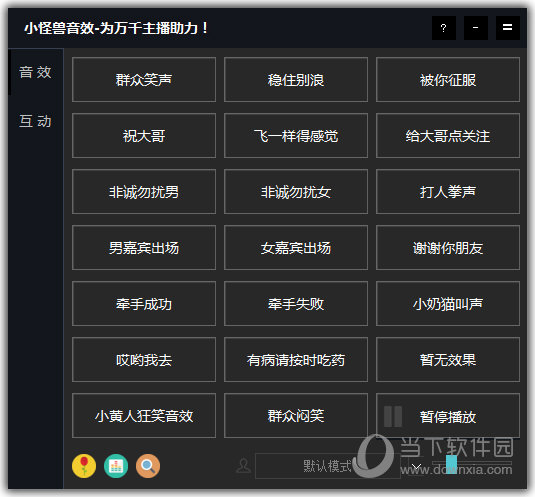535x497 pixels.
Task: Play the 稳住别浪 sound effect
Action: coord(296,79)
